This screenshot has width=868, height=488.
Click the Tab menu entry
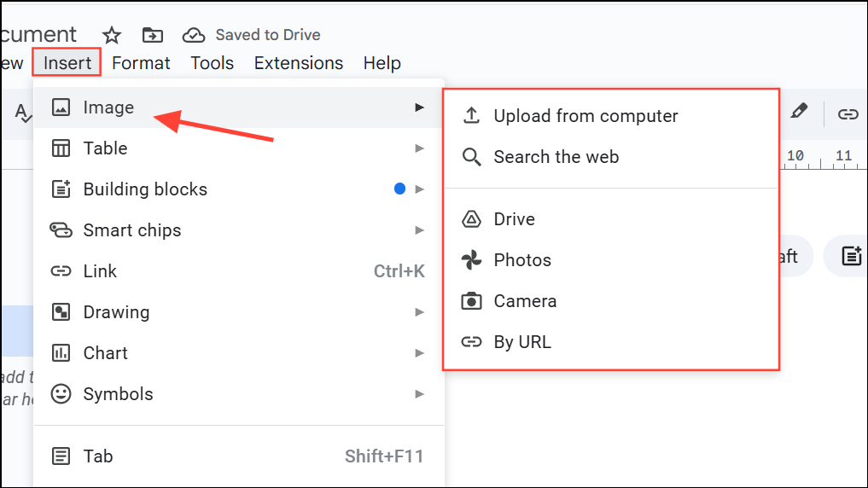[x=98, y=456]
